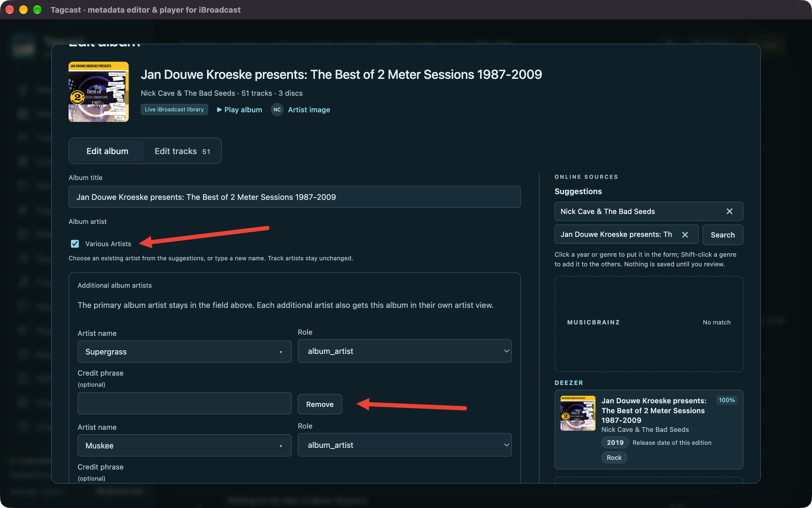
Task: Click the NC artist avatar icon
Action: [x=277, y=110]
